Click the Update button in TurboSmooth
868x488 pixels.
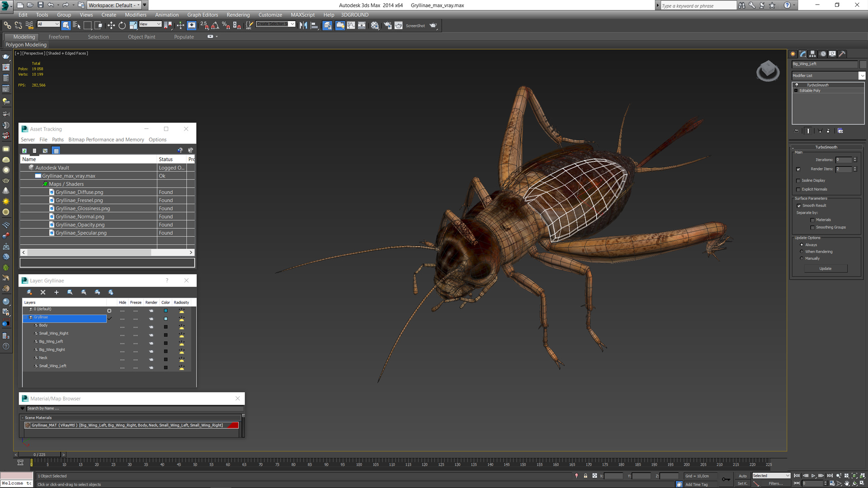826,269
